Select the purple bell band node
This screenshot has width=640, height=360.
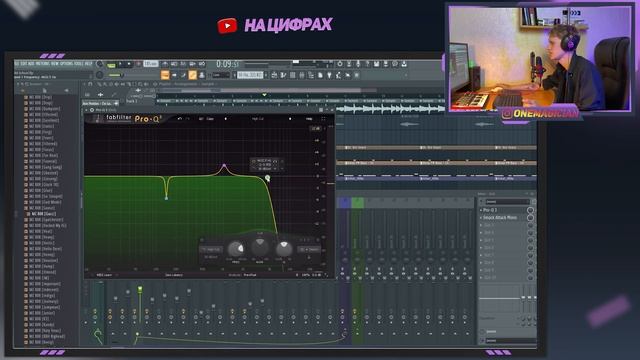(224, 166)
